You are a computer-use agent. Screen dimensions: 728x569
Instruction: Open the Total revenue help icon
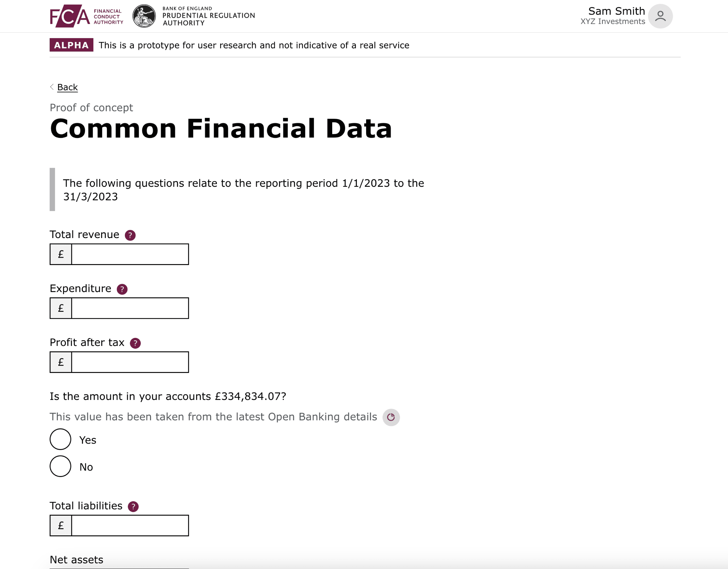pos(130,235)
